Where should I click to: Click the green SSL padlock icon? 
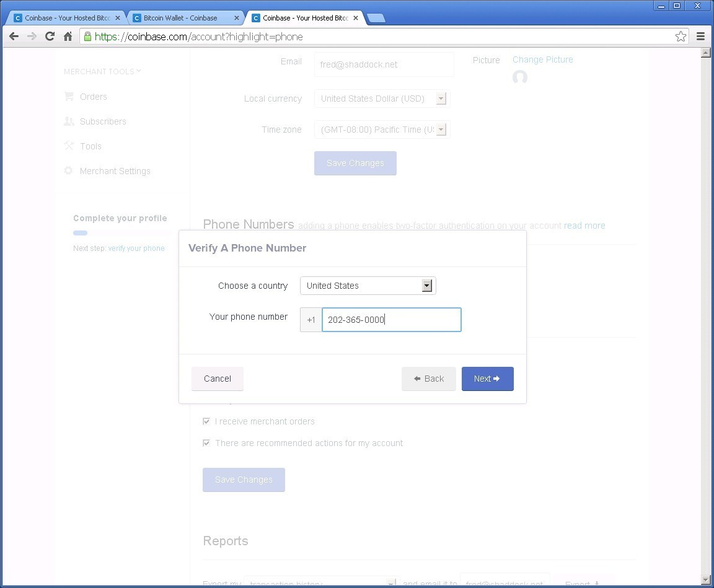(x=87, y=37)
